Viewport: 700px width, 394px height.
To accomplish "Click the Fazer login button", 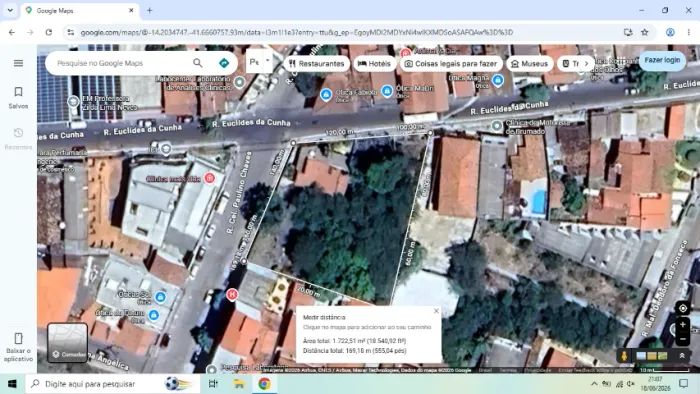I will 662,60.
